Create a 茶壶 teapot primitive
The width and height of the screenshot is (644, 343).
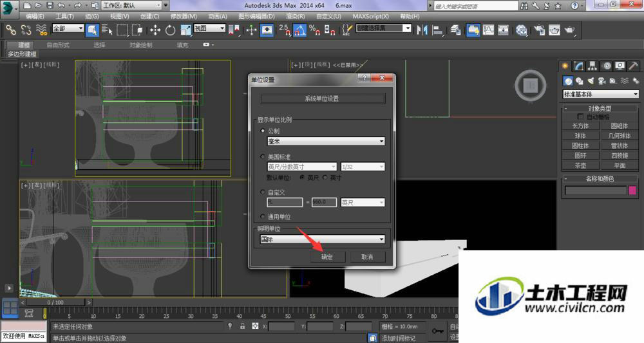580,165
